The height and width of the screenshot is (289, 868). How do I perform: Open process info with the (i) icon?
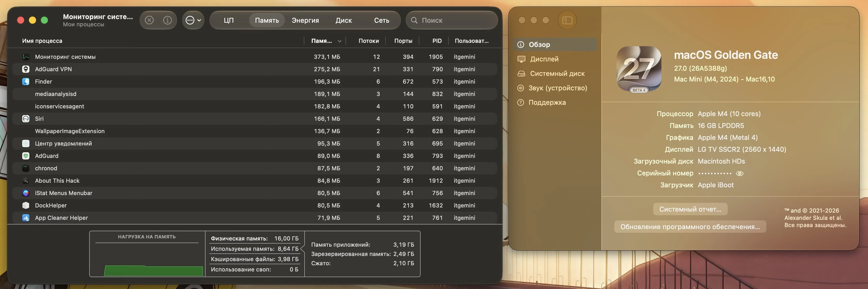167,20
